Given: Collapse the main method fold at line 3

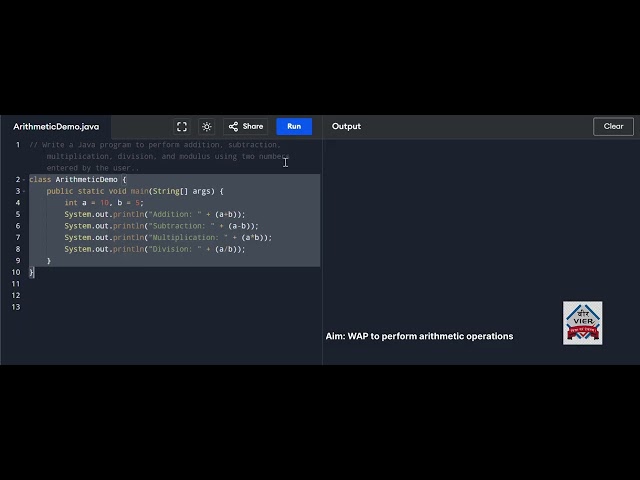Looking at the screenshot, I should pos(24,191).
